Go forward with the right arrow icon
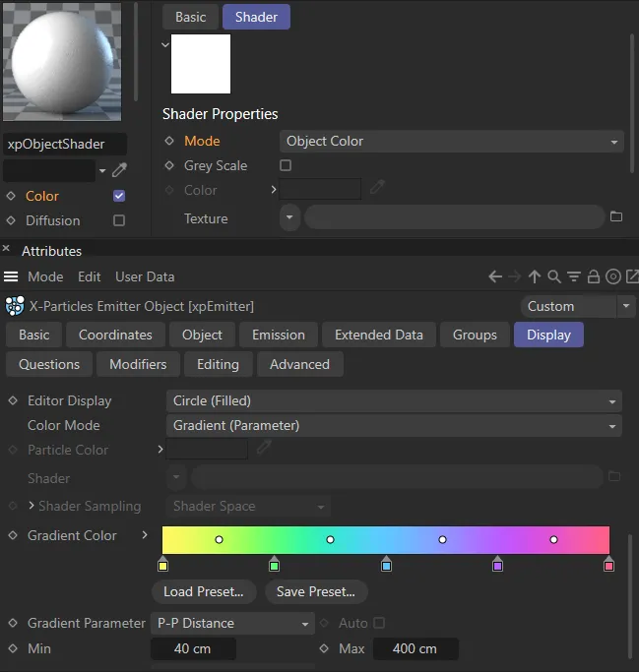The width and height of the screenshot is (639, 672). (514, 276)
